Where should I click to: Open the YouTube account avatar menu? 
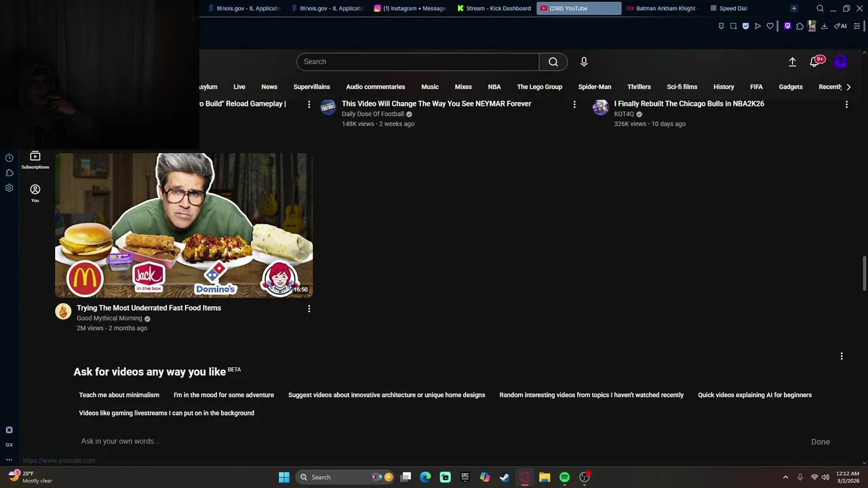pos(840,62)
